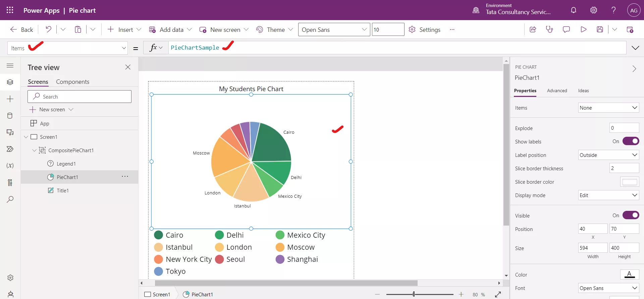Image resolution: width=644 pixels, height=299 pixels.
Task: Click the toolbar Settings button
Action: [425, 29]
